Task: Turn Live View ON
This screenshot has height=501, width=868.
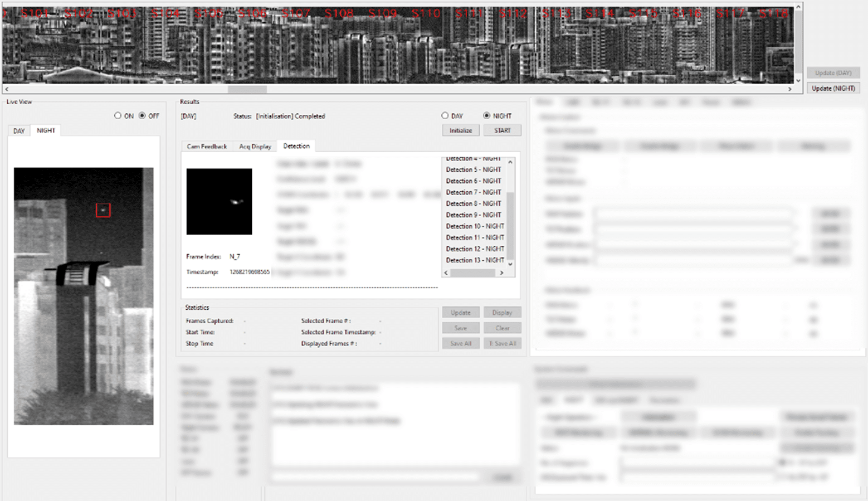Action: coord(118,116)
